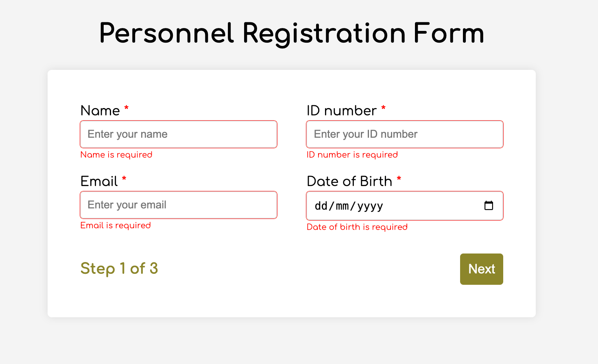Click inside the ID number input field
The height and width of the screenshot is (364, 598).
click(x=404, y=134)
